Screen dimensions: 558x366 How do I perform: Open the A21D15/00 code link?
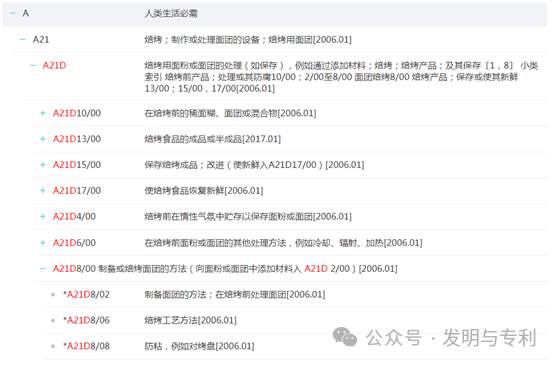(x=77, y=165)
